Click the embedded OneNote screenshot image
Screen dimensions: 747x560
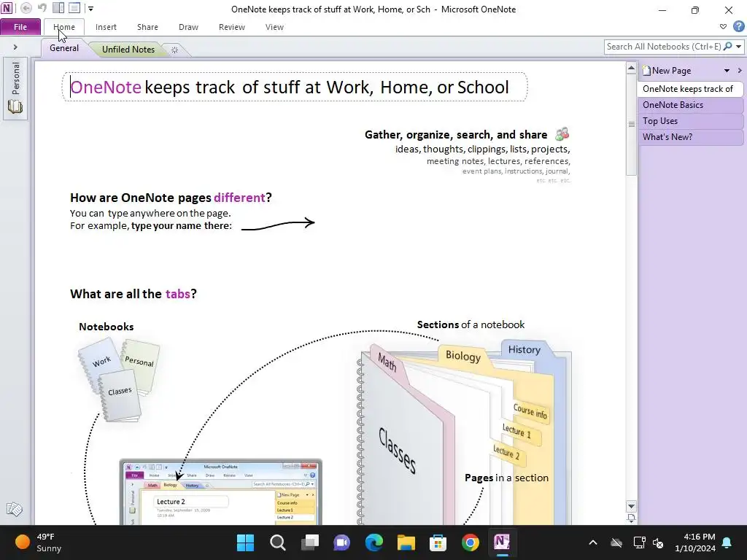click(220, 492)
